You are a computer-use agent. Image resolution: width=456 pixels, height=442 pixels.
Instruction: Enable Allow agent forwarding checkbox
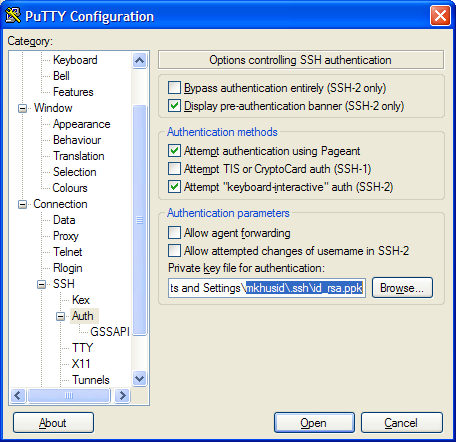(x=175, y=233)
